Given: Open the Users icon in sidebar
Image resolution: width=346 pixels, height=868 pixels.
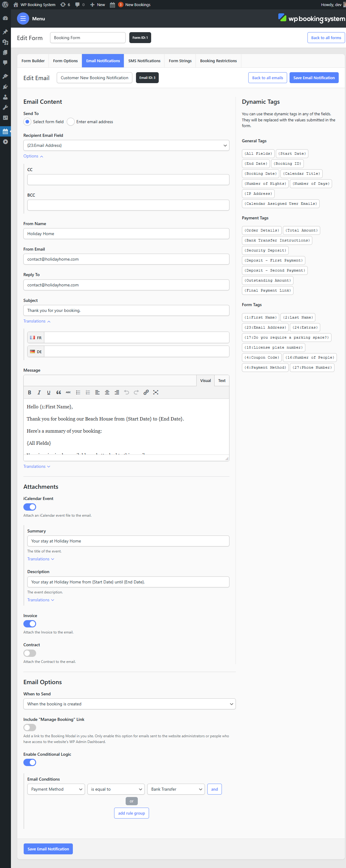Looking at the screenshot, I should pyautogui.click(x=5, y=97).
